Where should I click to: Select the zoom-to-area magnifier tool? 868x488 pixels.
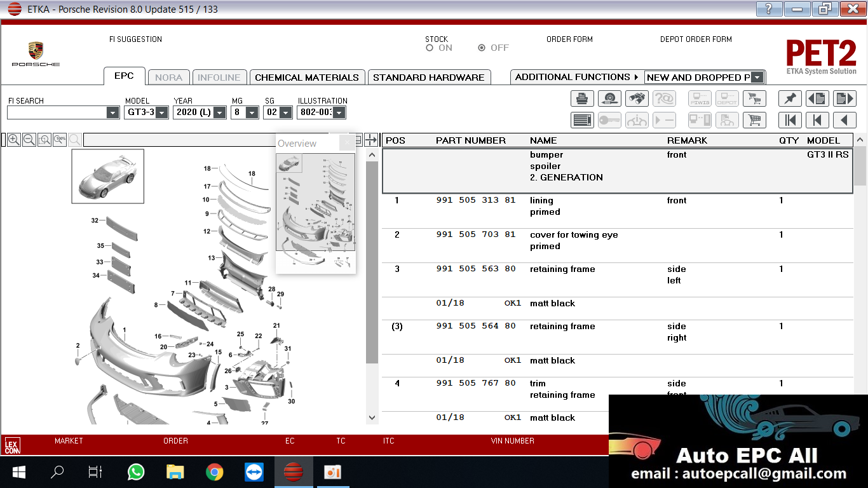(x=44, y=140)
